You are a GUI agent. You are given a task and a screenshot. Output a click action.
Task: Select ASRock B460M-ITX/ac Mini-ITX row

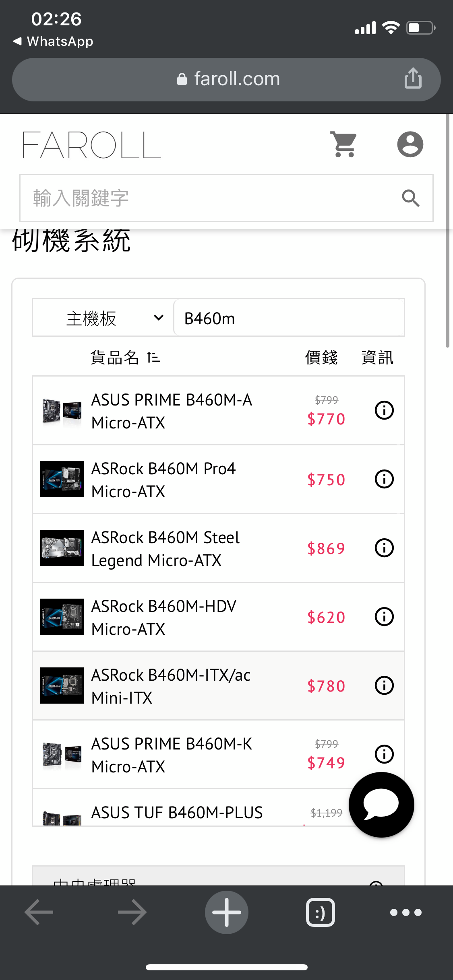pyautogui.click(x=171, y=686)
